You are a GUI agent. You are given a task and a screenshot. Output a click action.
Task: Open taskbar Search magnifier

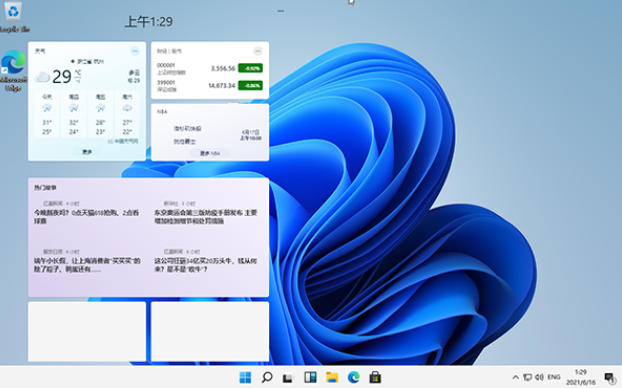click(267, 377)
